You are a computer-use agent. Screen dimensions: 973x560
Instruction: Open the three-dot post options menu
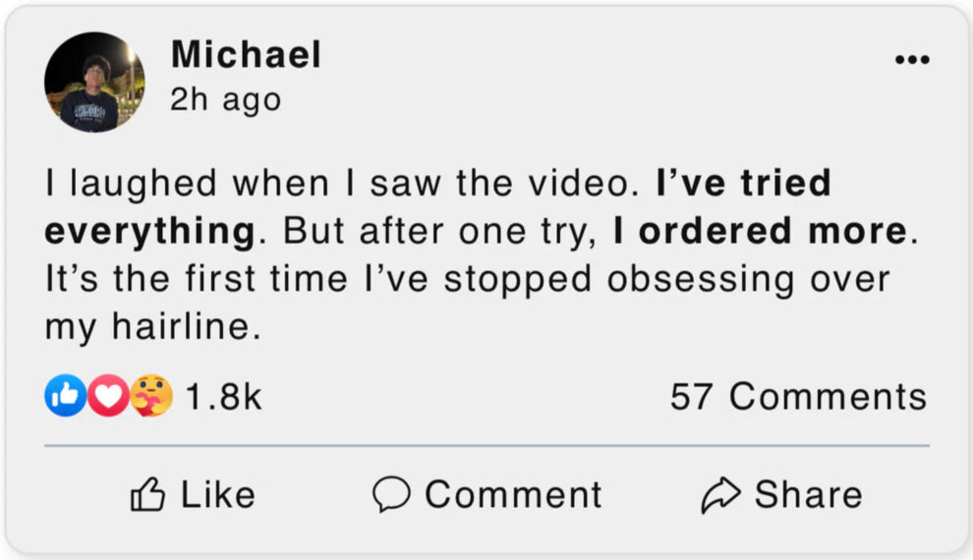click(911, 61)
